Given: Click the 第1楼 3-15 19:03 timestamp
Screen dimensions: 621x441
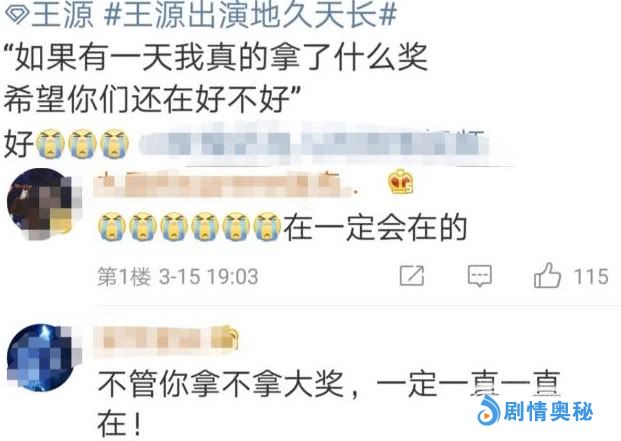Looking at the screenshot, I should 178,276.
